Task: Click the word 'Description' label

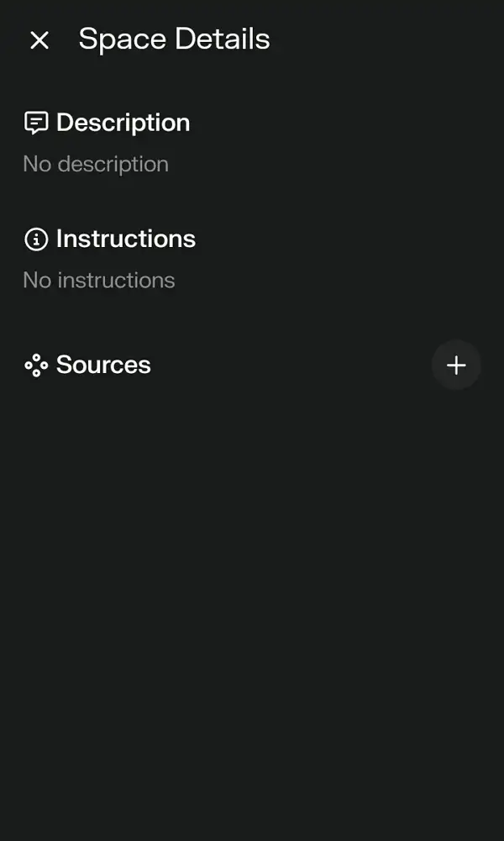Action: [x=123, y=123]
